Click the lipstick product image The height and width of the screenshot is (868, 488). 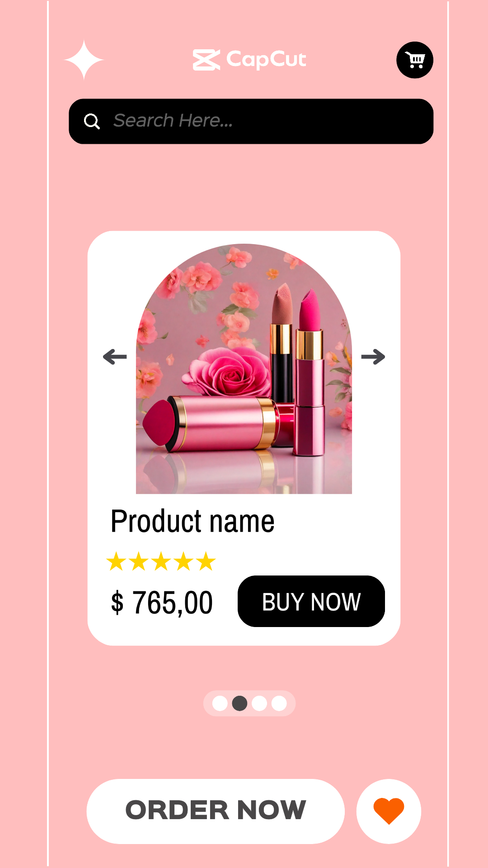[244, 369]
